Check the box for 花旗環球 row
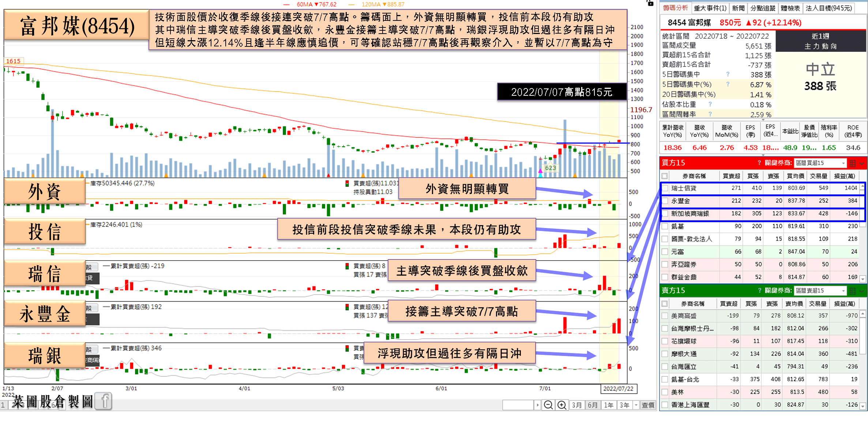 point(665,341)
